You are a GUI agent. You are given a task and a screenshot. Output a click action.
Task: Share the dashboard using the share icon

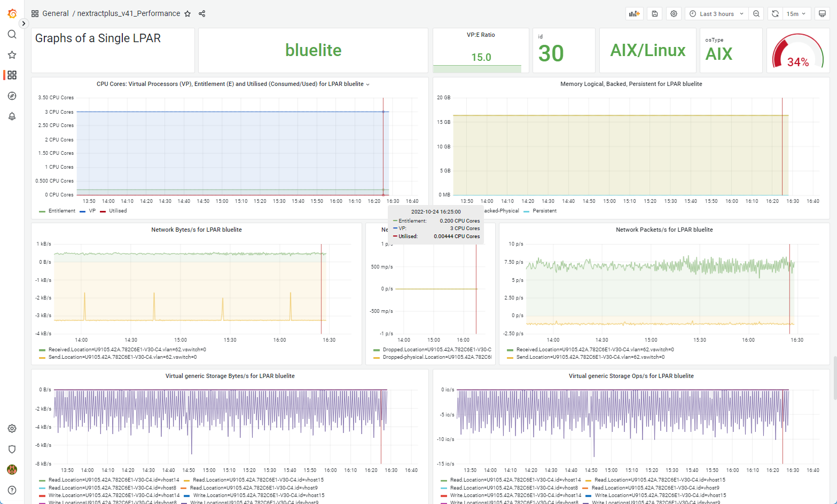tap(202, 14)
